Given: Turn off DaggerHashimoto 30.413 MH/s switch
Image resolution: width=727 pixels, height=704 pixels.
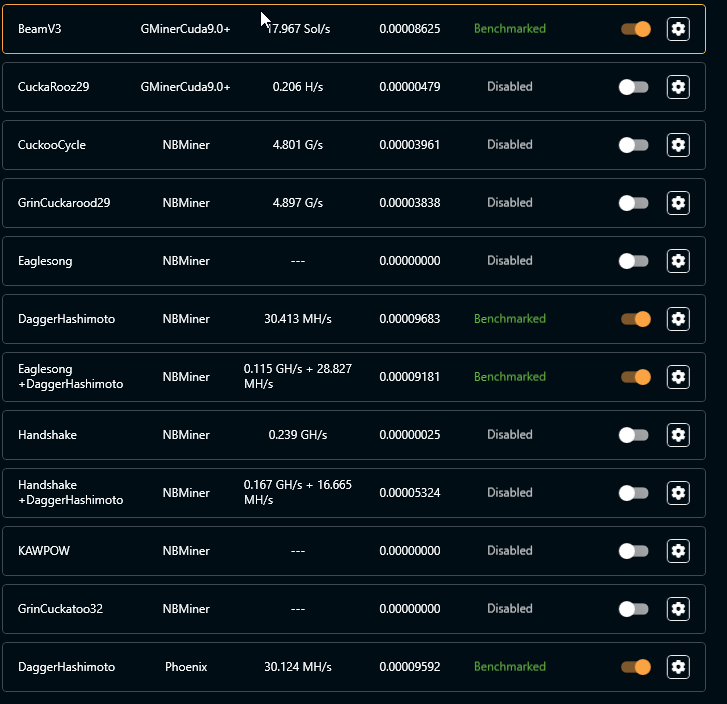Looking at the screenshot, I should click(x=635, y=319).
